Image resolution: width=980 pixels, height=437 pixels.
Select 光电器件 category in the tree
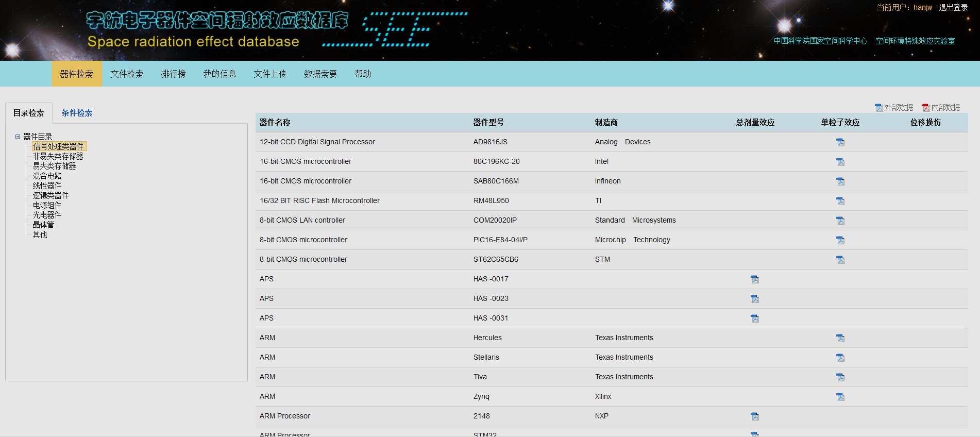(47, 215)
